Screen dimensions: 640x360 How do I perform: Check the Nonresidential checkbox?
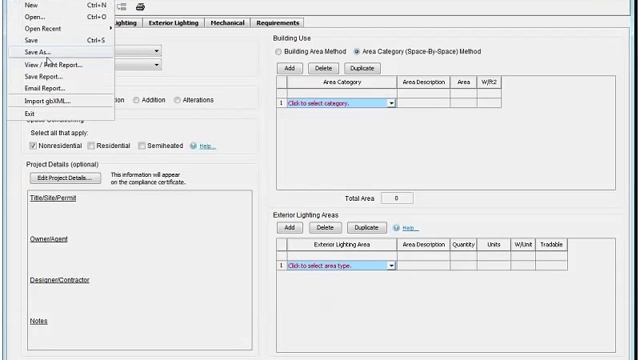(x=33, y=146)
